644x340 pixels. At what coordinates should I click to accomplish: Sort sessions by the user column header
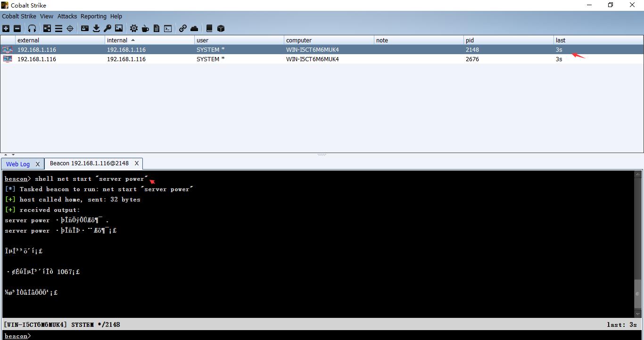coord(239,40)
